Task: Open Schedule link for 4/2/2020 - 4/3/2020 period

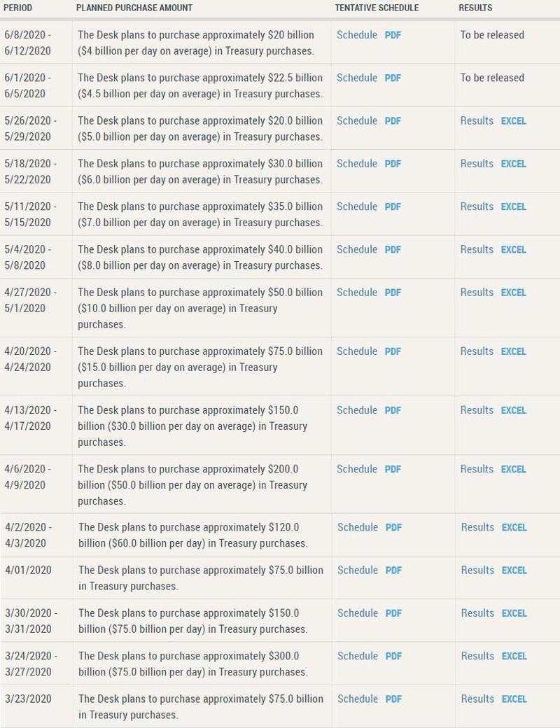Action: pos(357,527)
